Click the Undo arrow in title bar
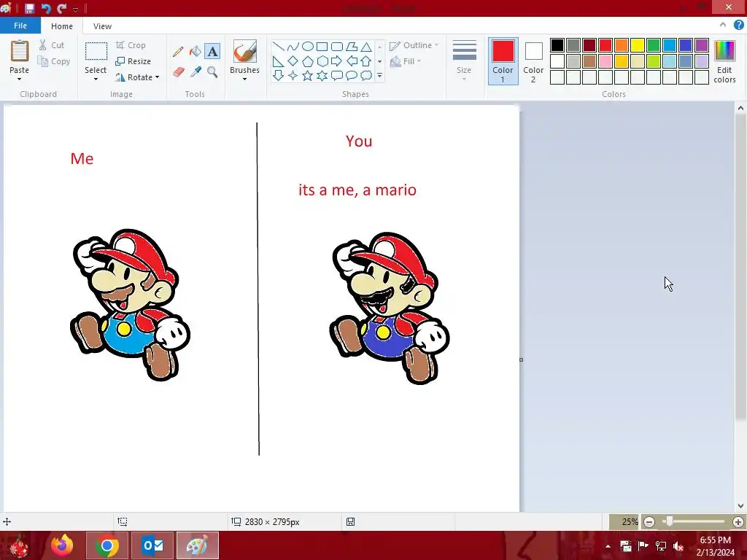The height and width of the screenshot is (560, 747). coord(46,8)
